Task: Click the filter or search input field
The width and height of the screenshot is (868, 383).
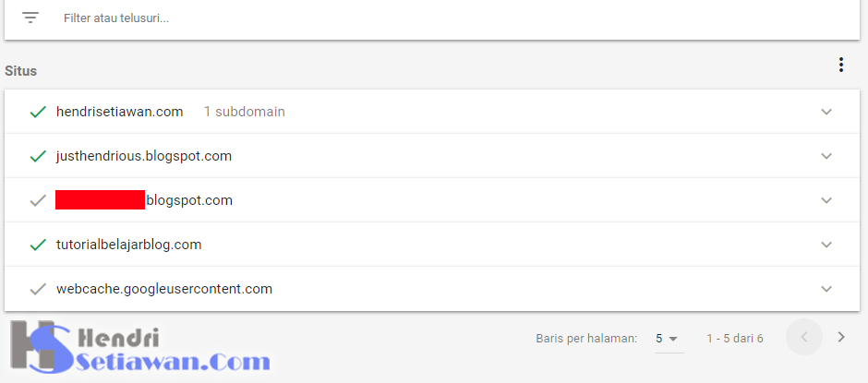Action: tap(369, 18)
